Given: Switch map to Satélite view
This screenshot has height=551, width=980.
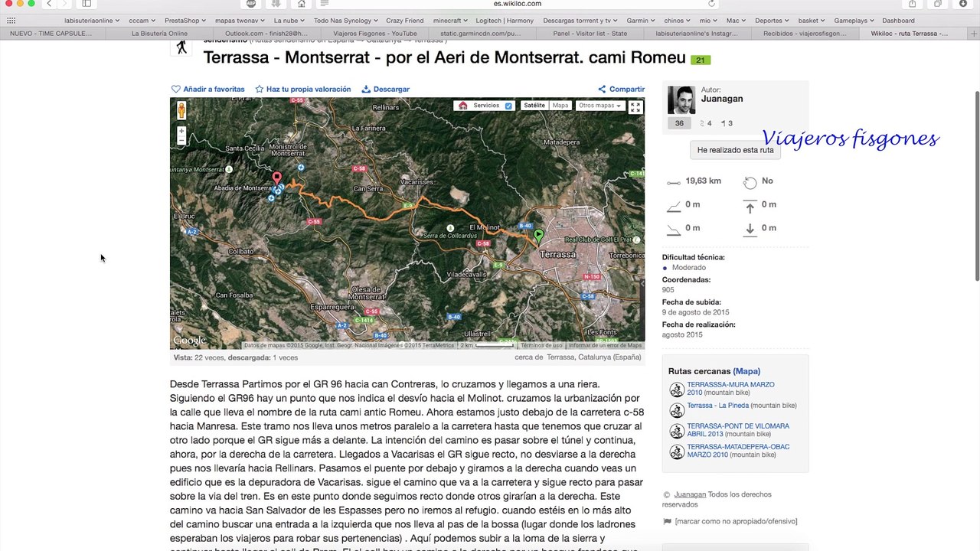Looking at the screenshot, I should [534, 106].
